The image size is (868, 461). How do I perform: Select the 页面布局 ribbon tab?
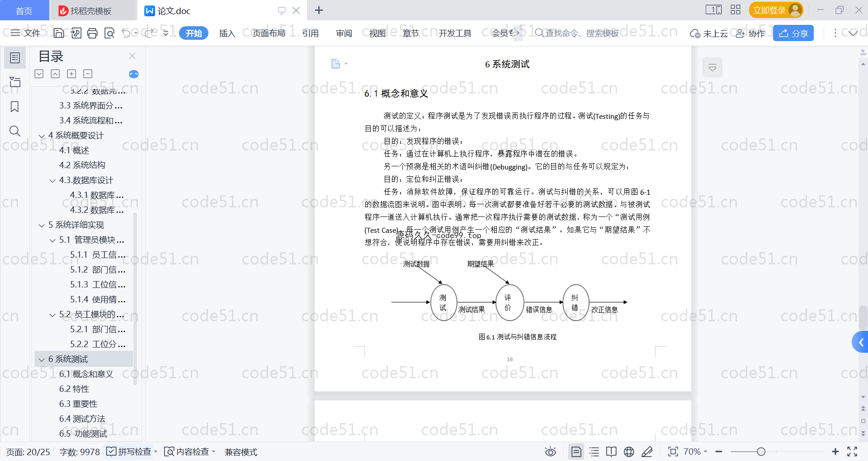coord(269,33)
